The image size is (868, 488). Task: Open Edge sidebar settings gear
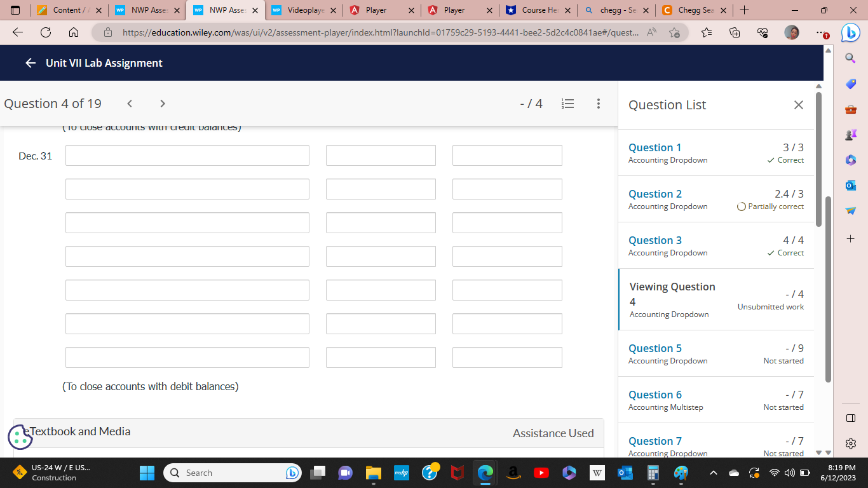pos(851,444)
